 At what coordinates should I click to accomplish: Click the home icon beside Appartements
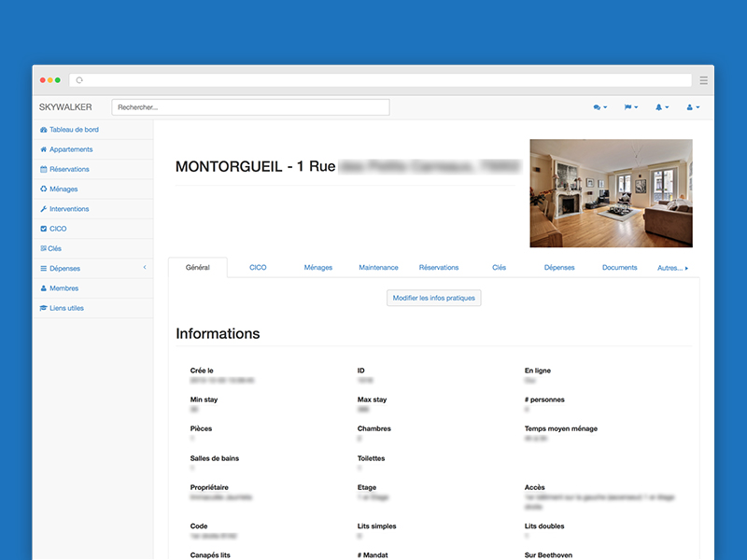[x=43, y=149]
